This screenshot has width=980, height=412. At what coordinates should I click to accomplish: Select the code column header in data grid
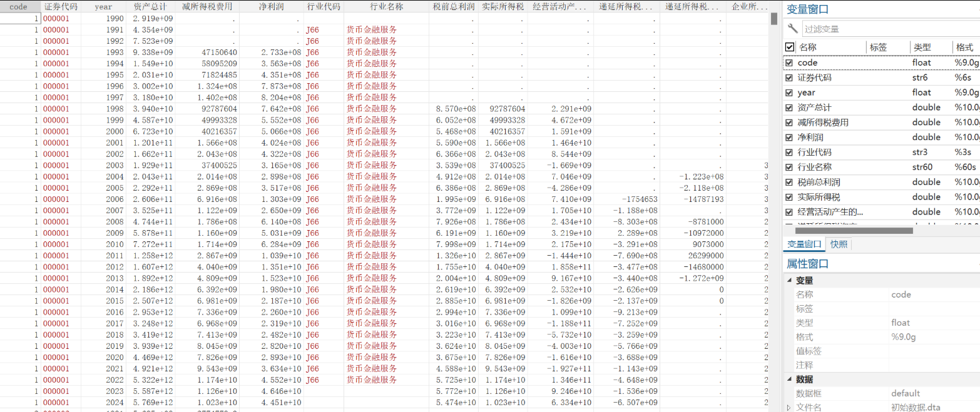click(x=19, y=6)
